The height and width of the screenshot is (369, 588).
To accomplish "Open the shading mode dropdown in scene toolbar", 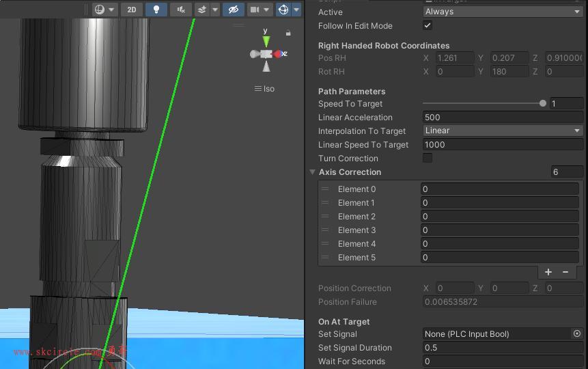I will tap(104, 10).
